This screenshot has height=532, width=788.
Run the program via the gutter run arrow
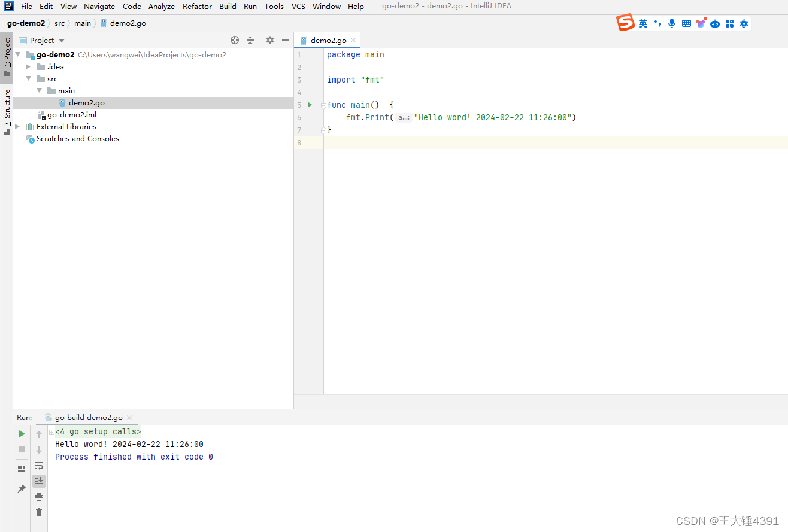[309, 104]
